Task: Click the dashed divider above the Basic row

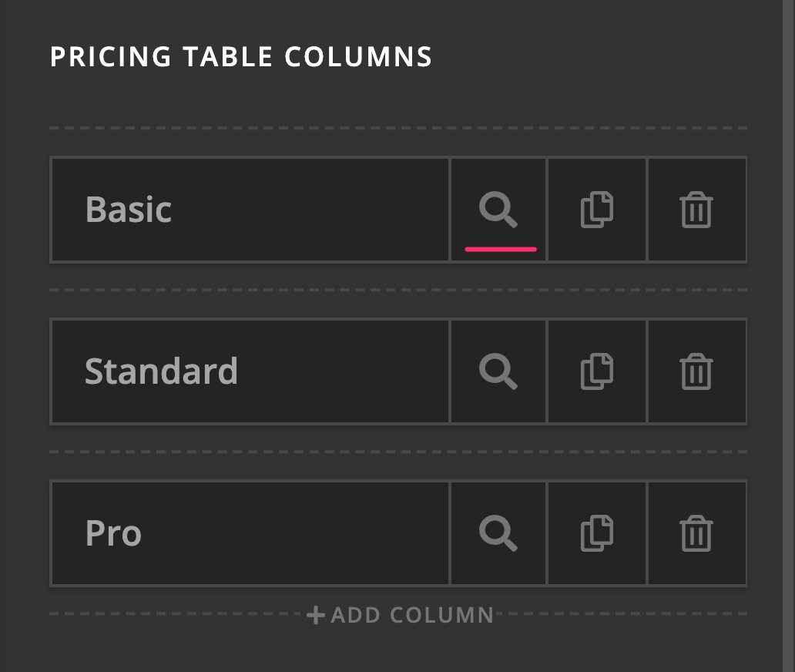Action: [398, 129]
